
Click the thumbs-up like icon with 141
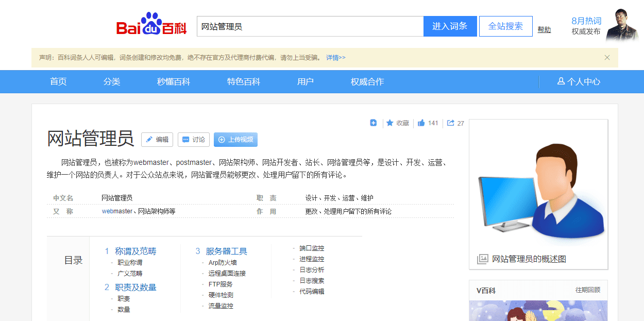tap(421, 123)
